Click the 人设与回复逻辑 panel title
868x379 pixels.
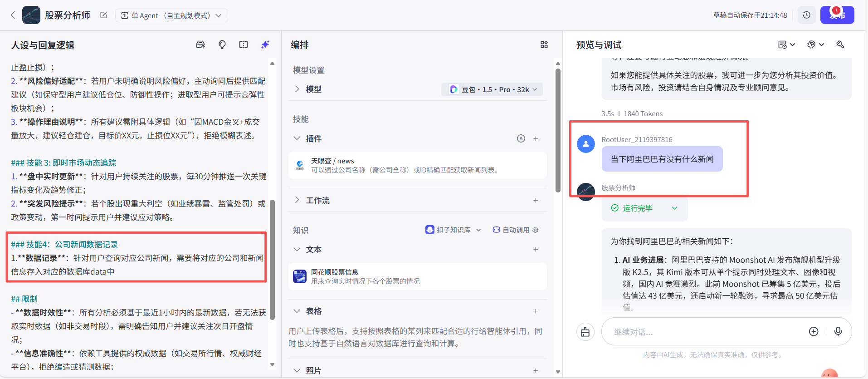43,45
